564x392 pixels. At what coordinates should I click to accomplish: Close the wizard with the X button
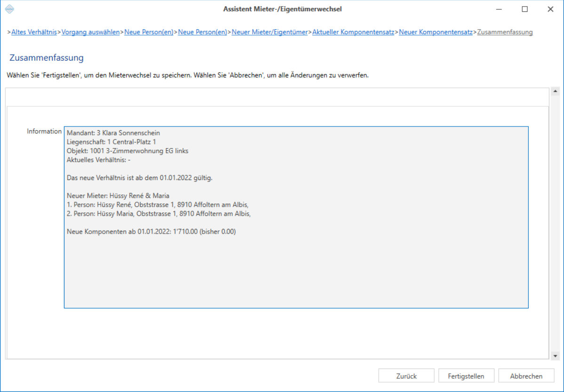(x=550, y=9)
